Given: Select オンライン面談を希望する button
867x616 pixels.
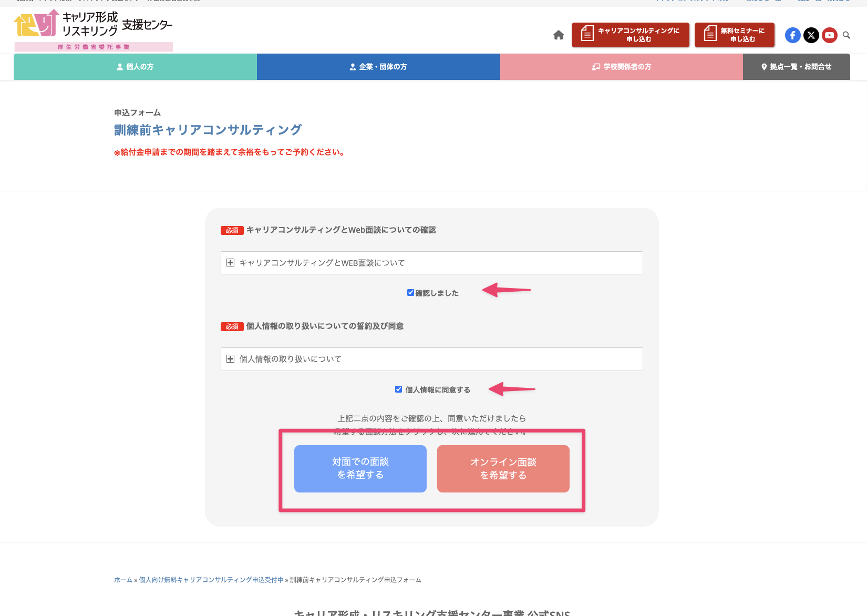Looking at the screenshot, I should click(502, 468).
